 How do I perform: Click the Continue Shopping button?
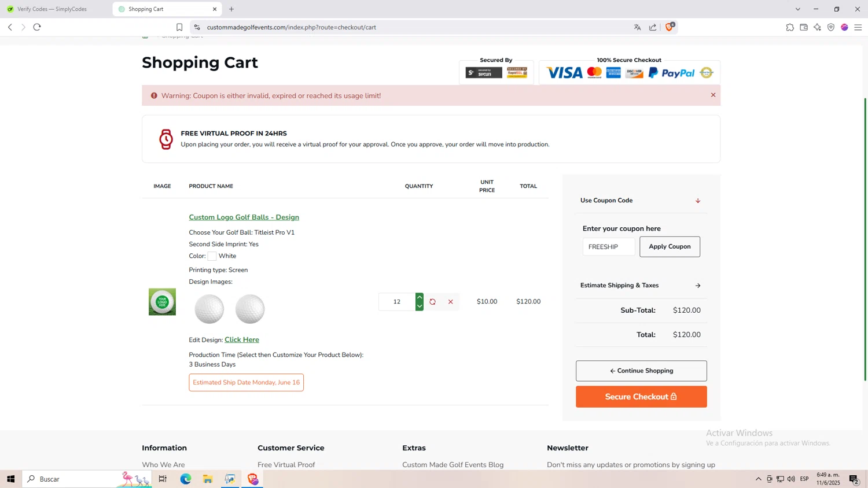[x=641, y=371]
